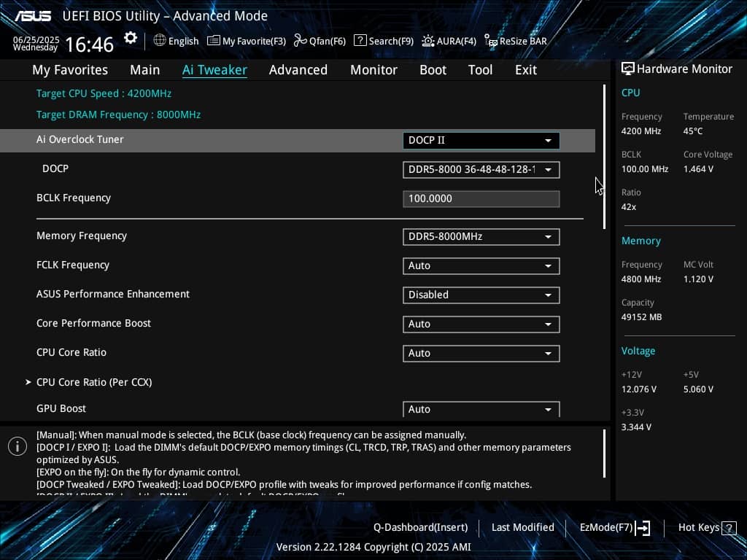
Task: Click the Target CPU Speed : 4200MHz text
Action: coord(104,93)
